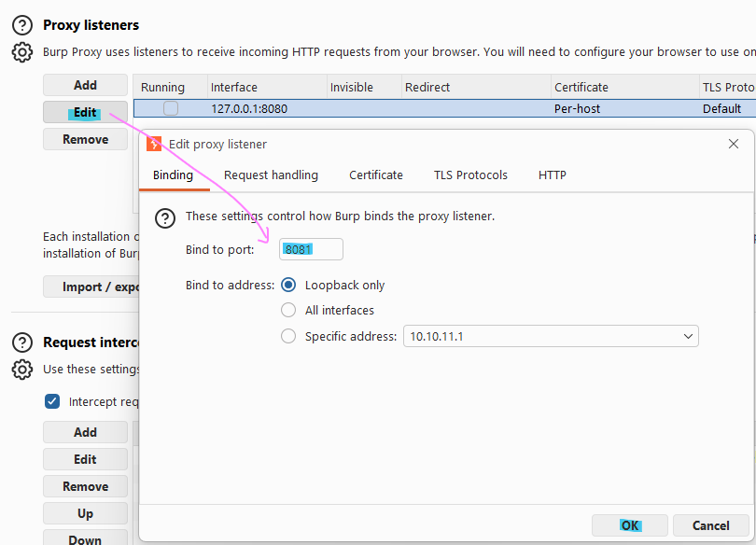Screen dimensions: 756x545
Task: Click Edit under Request interception rules
Action: click(x=85, y=459)
